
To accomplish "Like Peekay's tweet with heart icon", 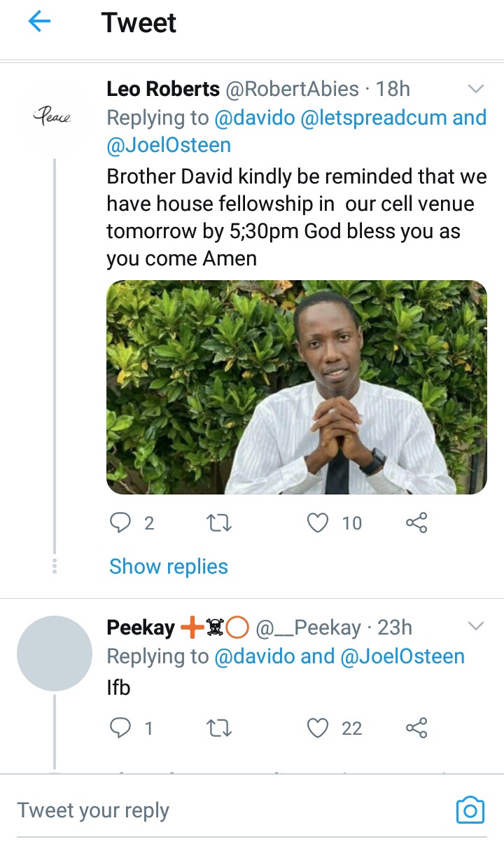I will (318, 728).
